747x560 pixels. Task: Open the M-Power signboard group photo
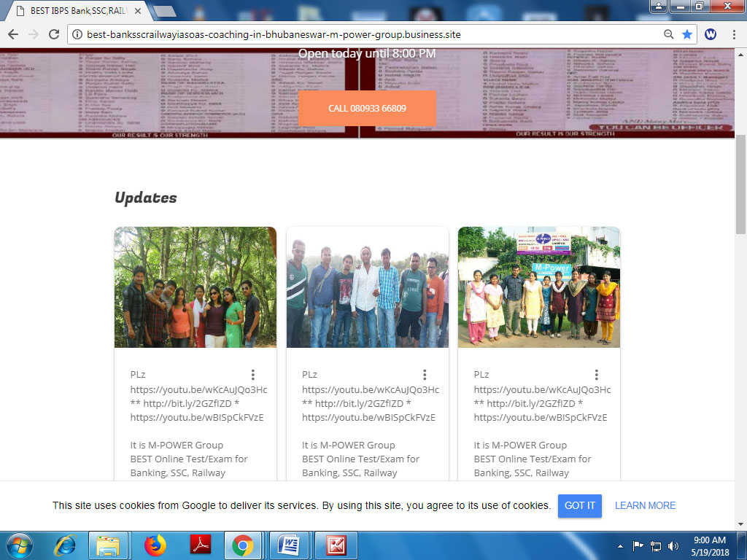click(x=539, y=287)
